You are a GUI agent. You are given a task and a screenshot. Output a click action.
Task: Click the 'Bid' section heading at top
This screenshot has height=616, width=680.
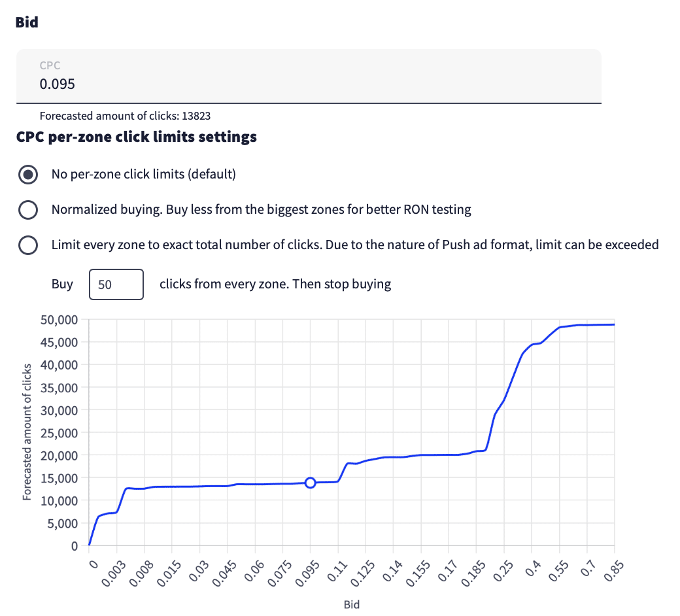click(x=27, y=22)
